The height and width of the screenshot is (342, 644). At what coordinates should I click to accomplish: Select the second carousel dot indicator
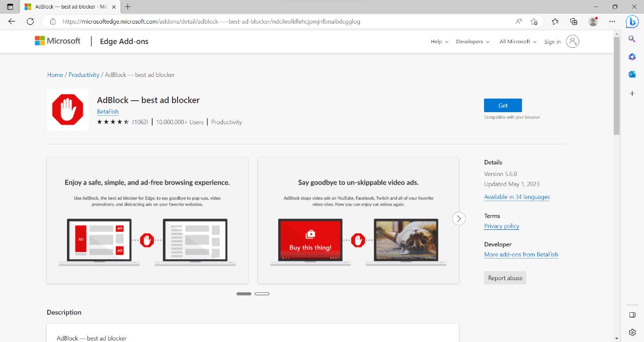(x=262, y=293)
